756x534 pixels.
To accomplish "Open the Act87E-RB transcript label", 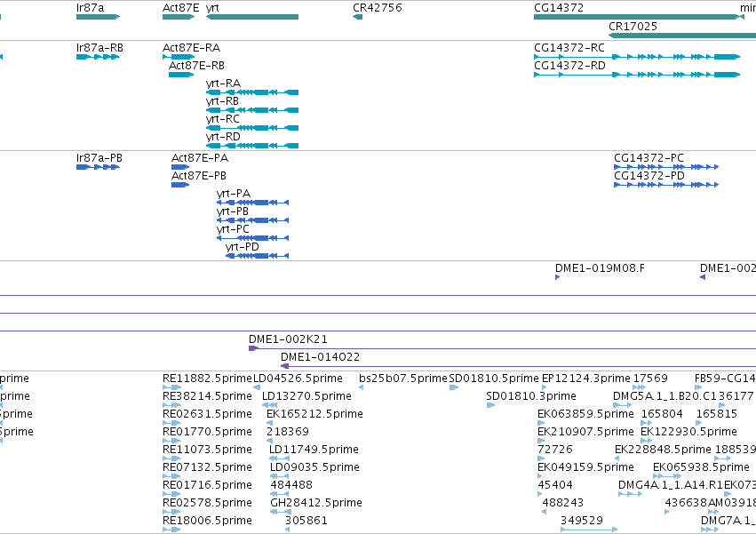I will (196, 66).
